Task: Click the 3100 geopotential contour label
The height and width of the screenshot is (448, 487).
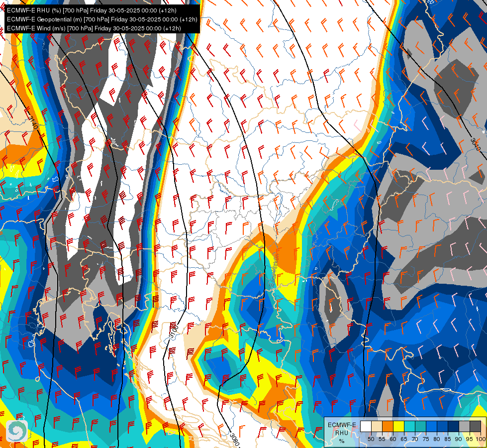Action: [174, 332]
